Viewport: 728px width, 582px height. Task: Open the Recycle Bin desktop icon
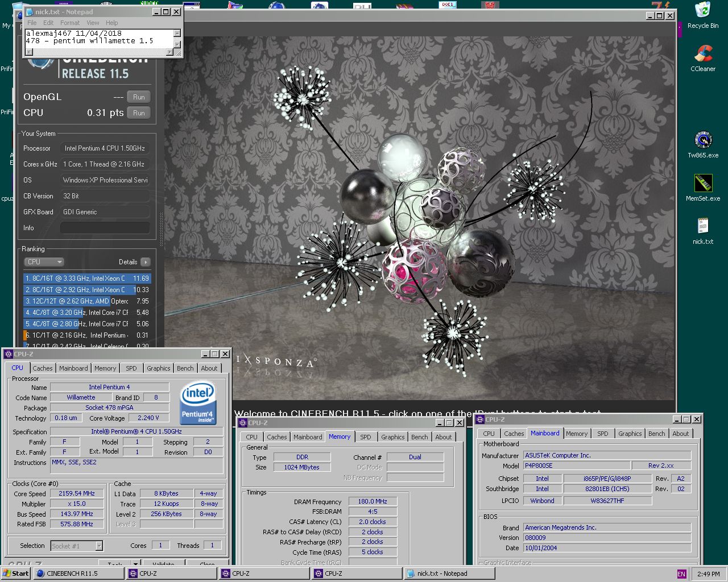[702, 15]
